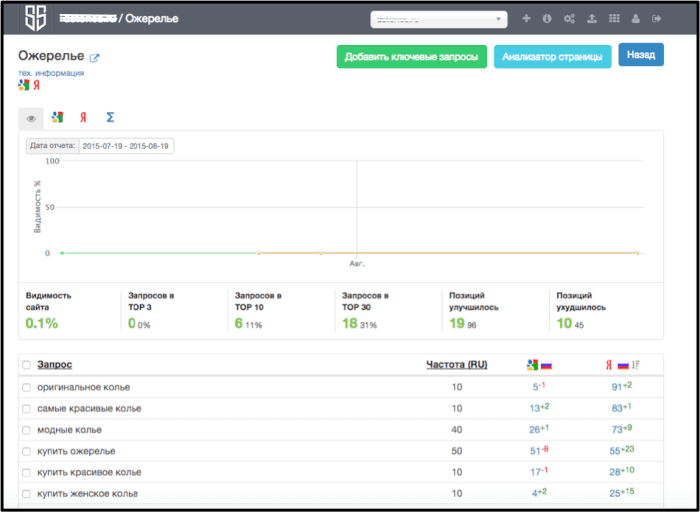Click the upload icon in top navbar

click(591, 18)
